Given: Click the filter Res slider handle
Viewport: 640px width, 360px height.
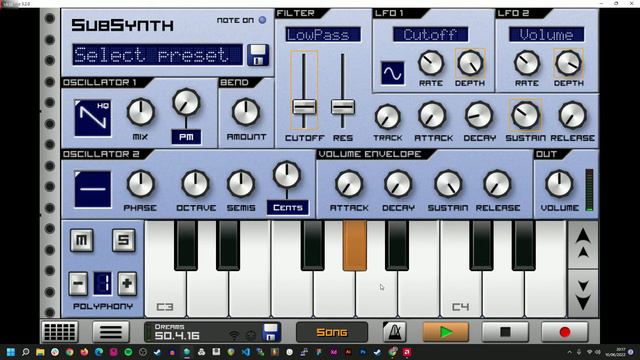Looking at the screenshot, I should 343,107.
